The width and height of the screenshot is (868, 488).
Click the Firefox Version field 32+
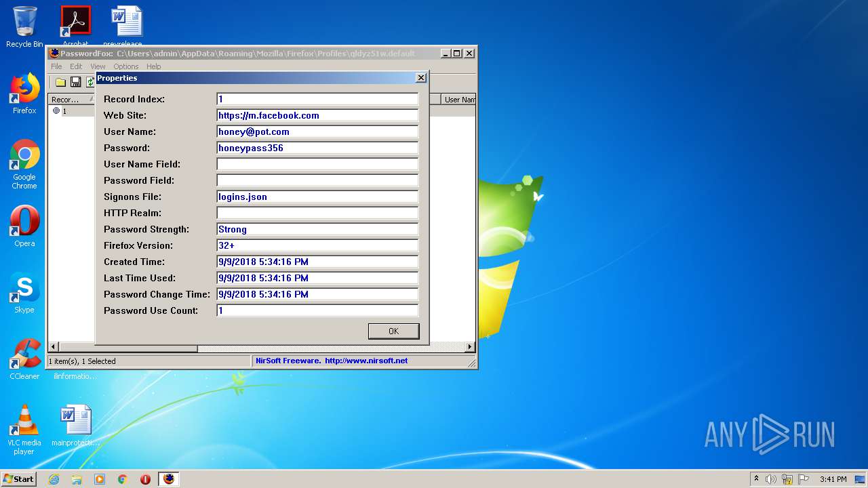point(317,245)
